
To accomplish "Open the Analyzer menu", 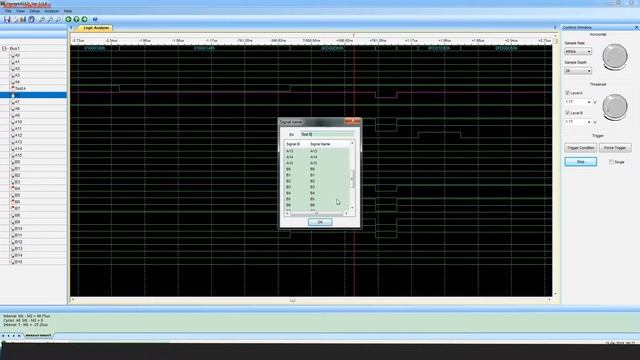I will (x=52, y=11).
